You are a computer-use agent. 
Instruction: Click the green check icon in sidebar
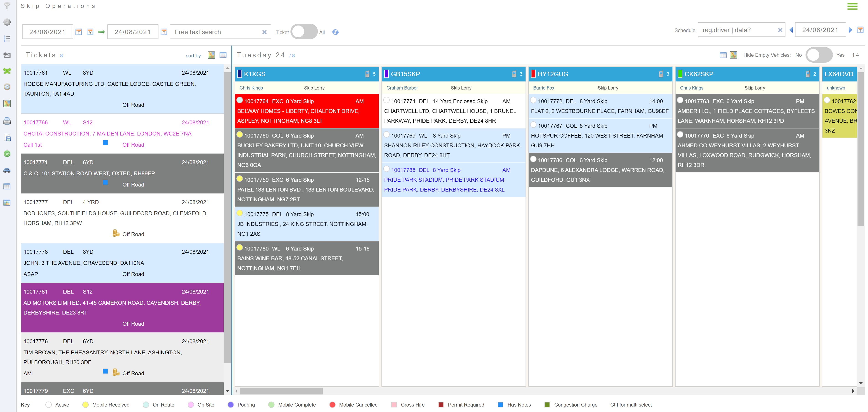(7, 154)
